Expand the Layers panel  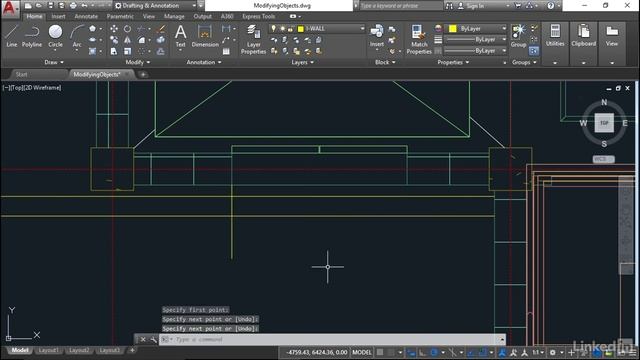(x=302, y=62)
